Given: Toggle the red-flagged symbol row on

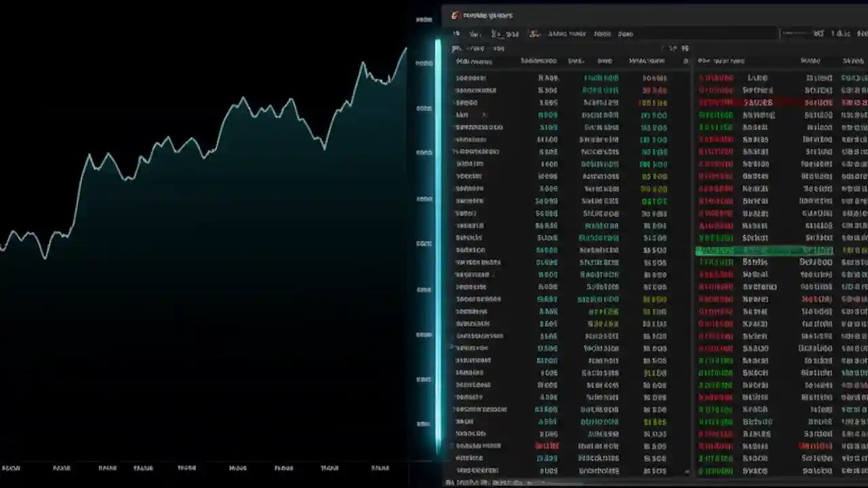Looking at the screenshot, I should pyautogui.click(x=764, y=102).
